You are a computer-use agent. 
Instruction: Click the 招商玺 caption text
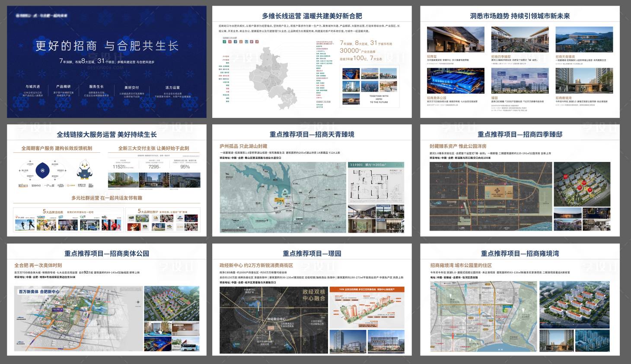point(432,57)
